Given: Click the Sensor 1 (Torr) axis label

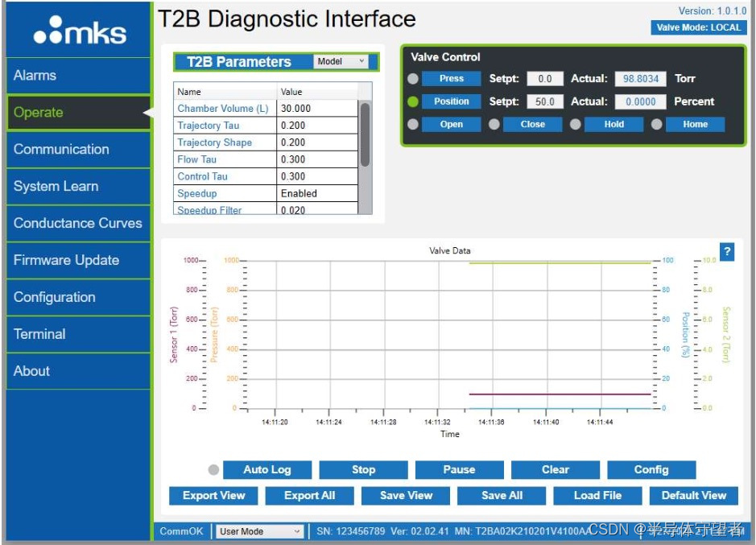Looking at the screenshot, I should tap(174, 335).
